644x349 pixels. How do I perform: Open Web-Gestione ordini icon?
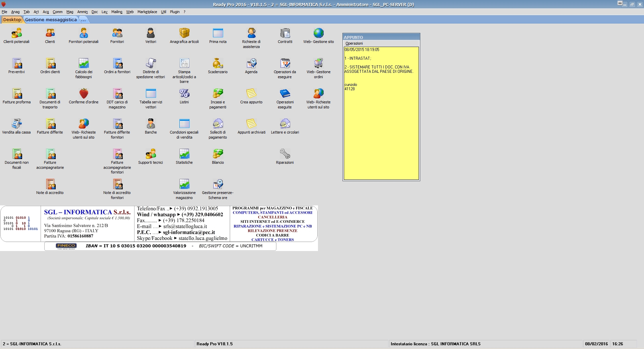coord(318,63)
